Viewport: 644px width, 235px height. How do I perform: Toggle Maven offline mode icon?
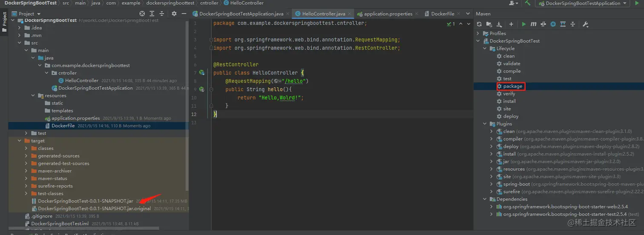tap(543, 24)
